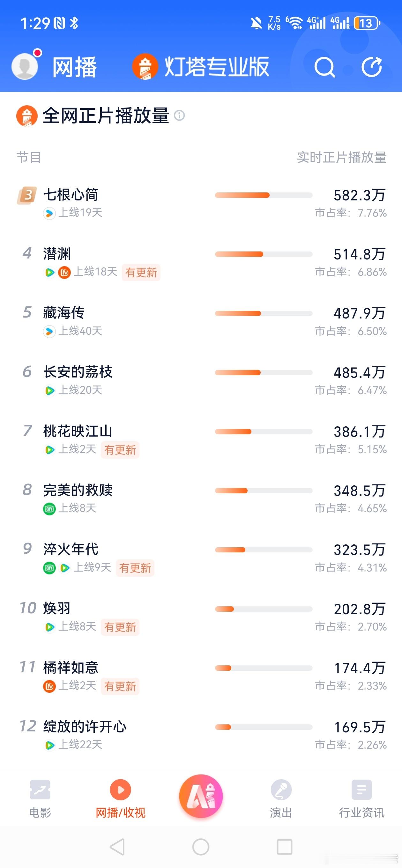Open the user profile avatar
402x868 pixels.
(x=25, y=66)
